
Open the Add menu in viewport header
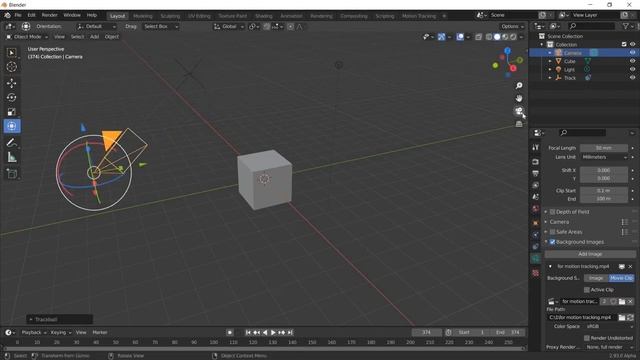point(94,37)
